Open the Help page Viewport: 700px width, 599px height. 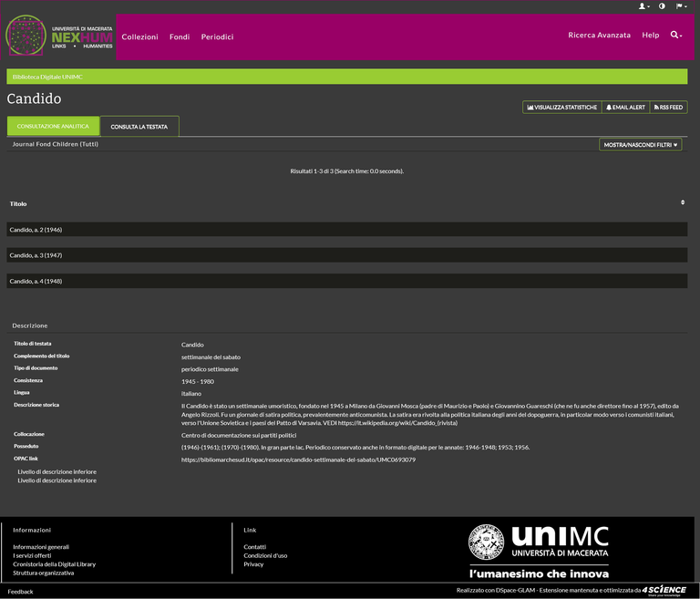coord(651,35)
